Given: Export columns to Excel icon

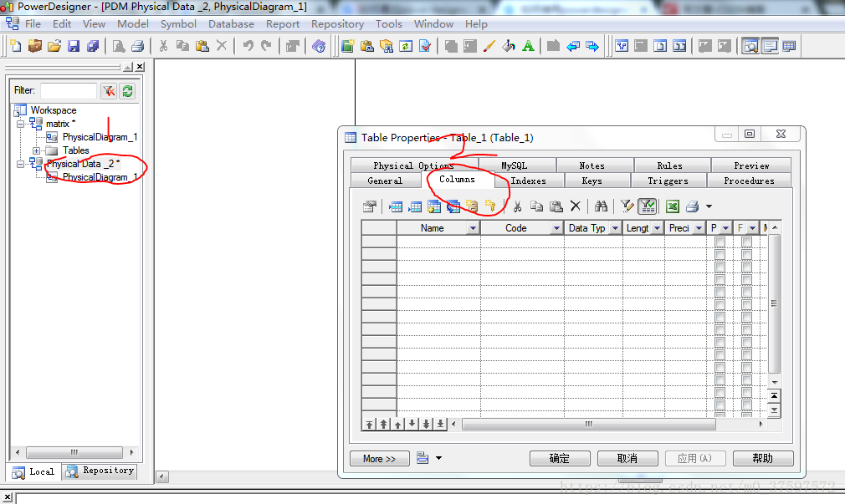Looking at the screenshot, I should pos(673,206).
